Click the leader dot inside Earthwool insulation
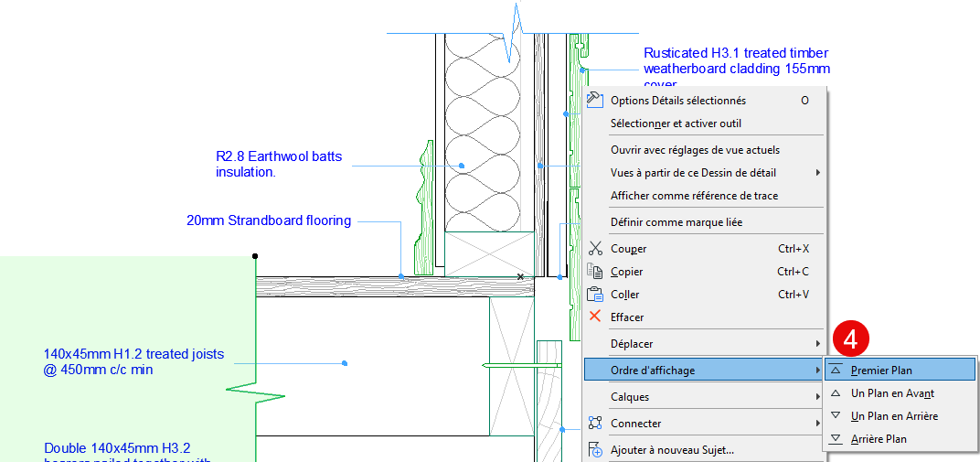This screenshot has height=462, width=980. 462,166
